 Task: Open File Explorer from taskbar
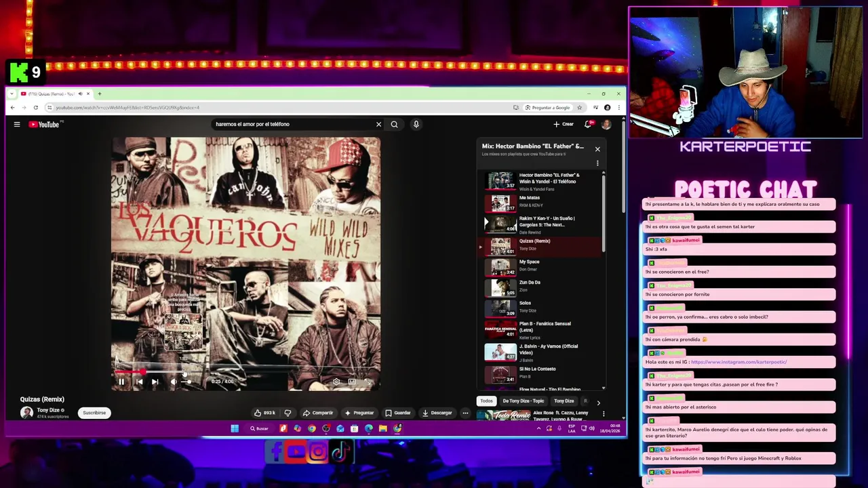383,428
